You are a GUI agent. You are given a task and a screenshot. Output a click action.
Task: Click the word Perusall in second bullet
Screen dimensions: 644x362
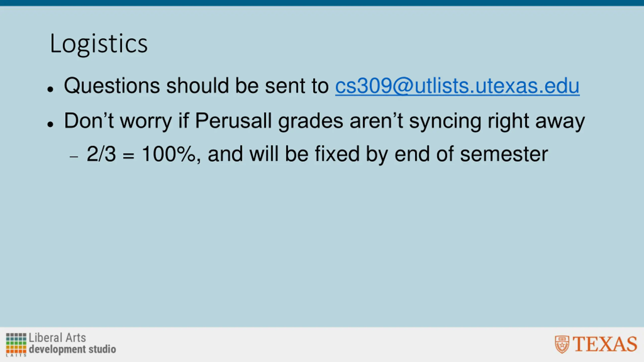(x=233, y=121)
